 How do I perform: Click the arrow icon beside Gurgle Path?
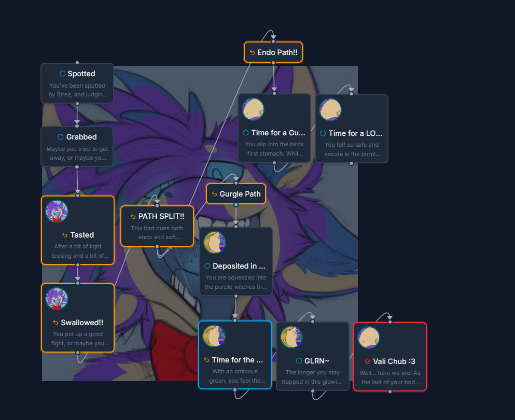(x=215, y=194)
